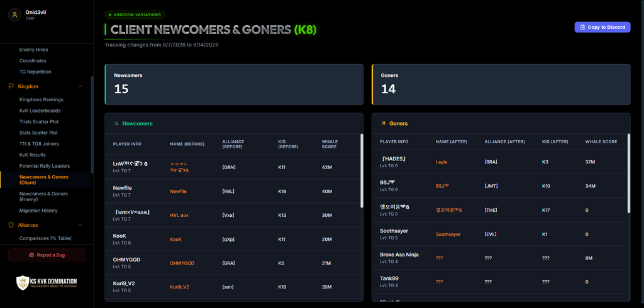Click [EVL] alliance cell
Image resolution: width=644 pixels, height=308 pixels.
click(491, 234)
